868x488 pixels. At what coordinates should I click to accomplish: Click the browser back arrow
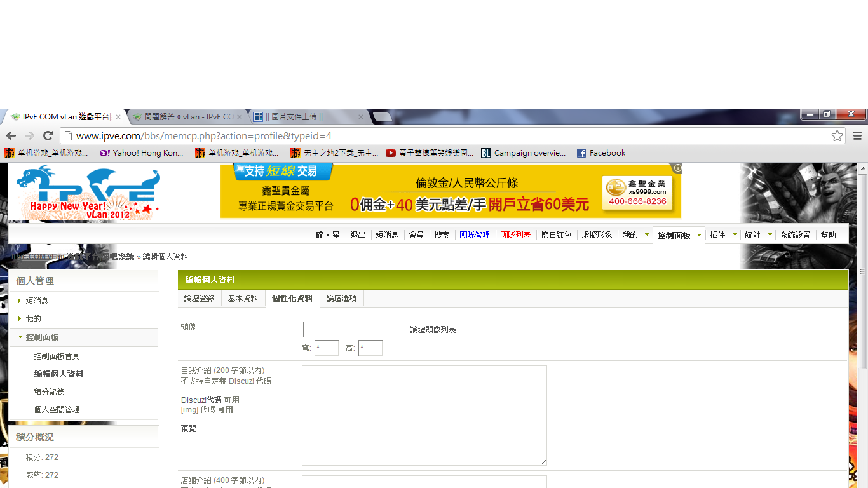[11, 135]
